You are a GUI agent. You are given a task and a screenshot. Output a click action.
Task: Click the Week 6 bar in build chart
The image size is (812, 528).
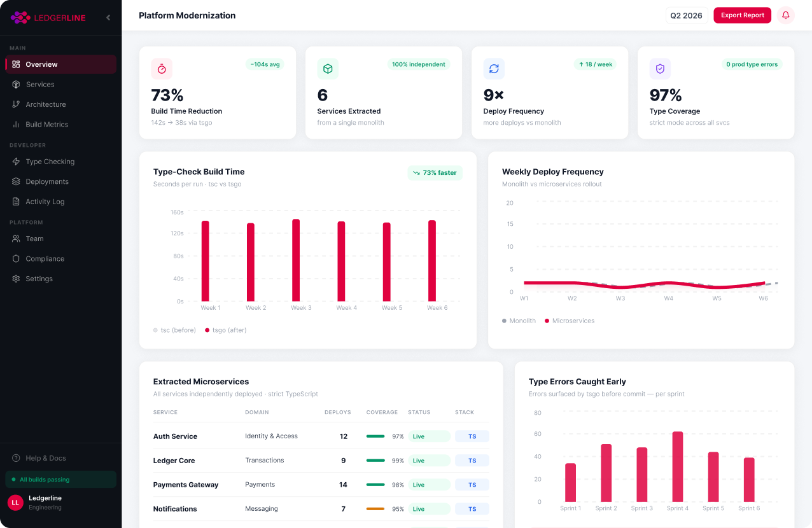(x=432, y=261)
